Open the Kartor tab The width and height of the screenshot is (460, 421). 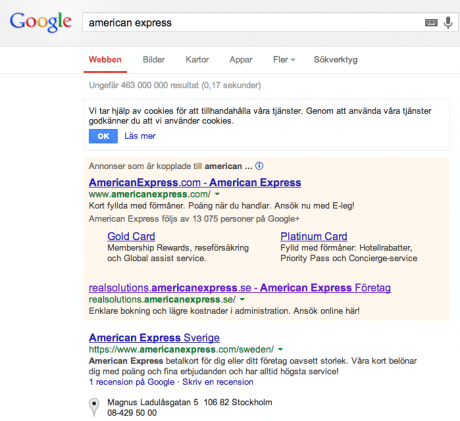coord(197,60)
